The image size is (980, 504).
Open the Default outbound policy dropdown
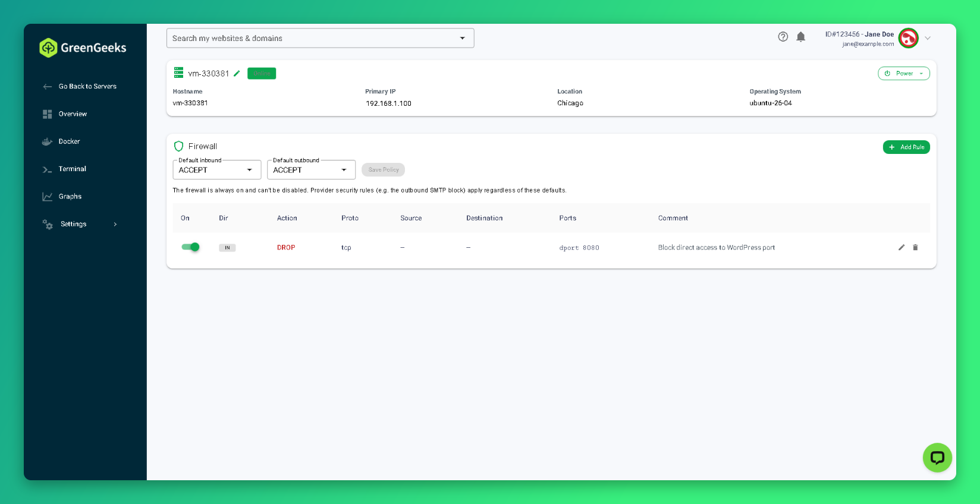(311, 169)
